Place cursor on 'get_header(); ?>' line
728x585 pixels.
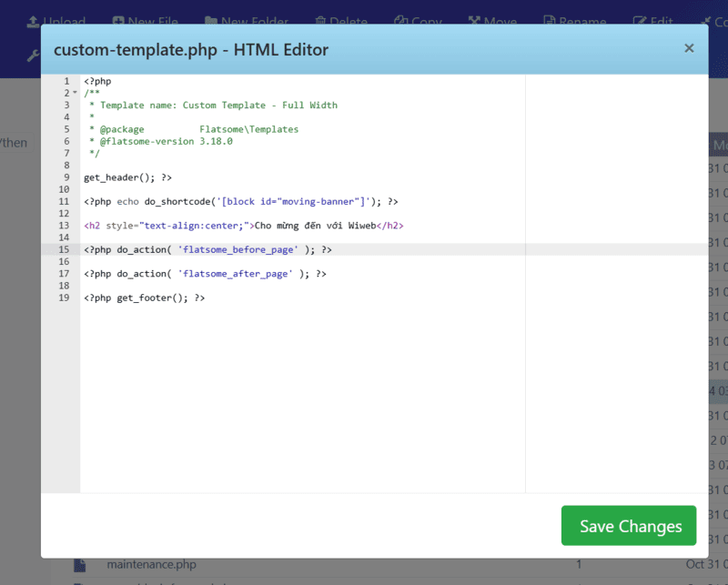point(127,177)
